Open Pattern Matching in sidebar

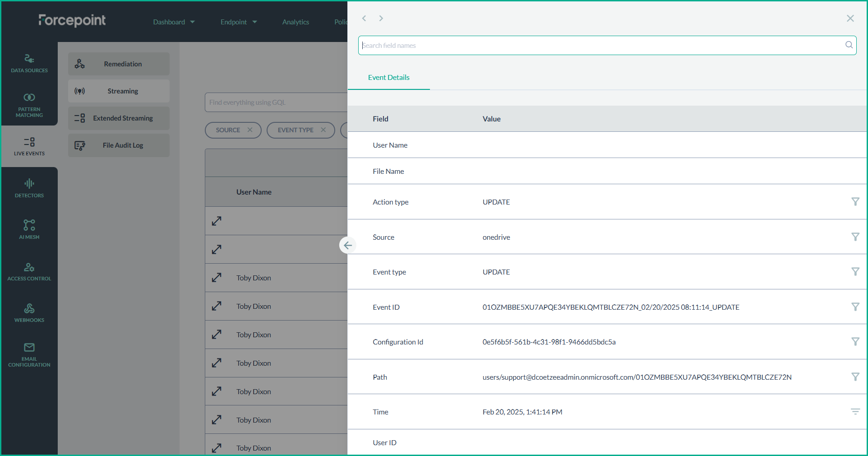[x=29, y=105]
